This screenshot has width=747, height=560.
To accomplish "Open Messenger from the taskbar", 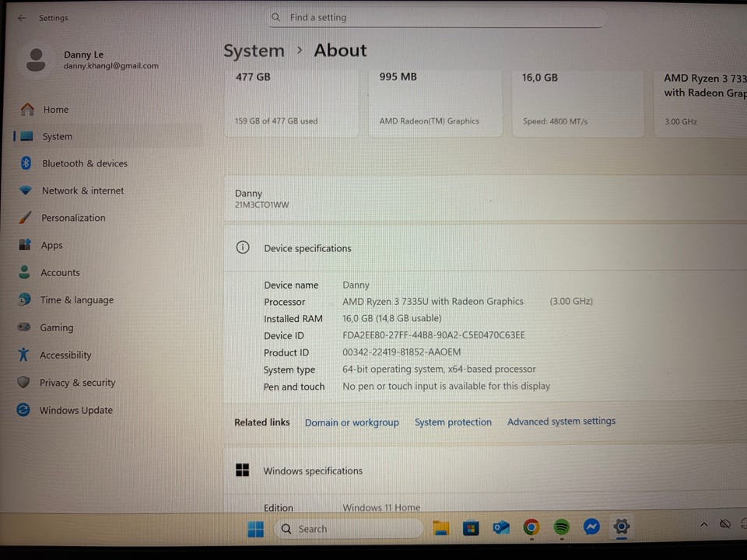I will (591, 527).
